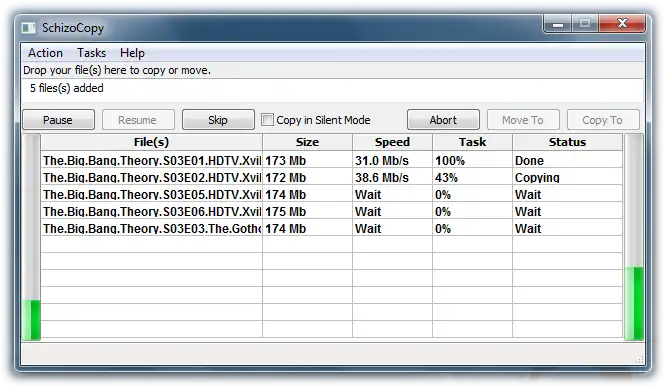Click the Copy To button
This screenshot has width=665, height=387.
point(603,120)
